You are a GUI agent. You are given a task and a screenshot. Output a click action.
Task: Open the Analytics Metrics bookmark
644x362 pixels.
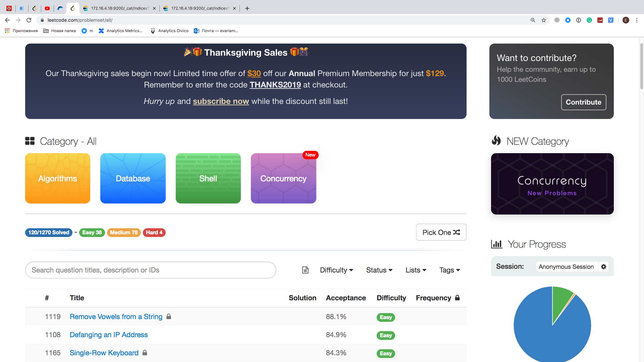tap(121, 31)
